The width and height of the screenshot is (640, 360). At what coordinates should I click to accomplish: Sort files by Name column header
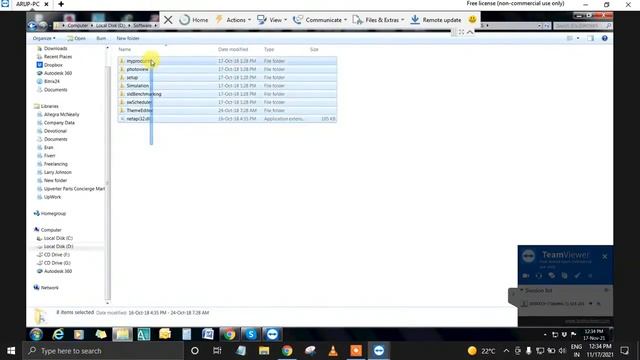tap(124, 49)
